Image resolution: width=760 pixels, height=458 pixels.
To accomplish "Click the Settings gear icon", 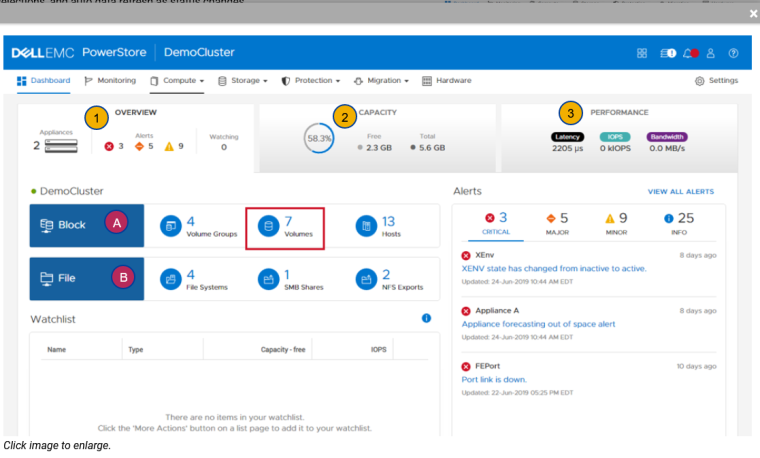I will pos(699,81).
